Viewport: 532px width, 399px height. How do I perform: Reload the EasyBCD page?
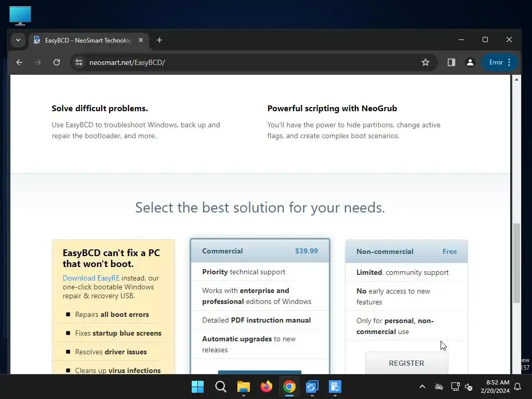(x=57, y=62)
